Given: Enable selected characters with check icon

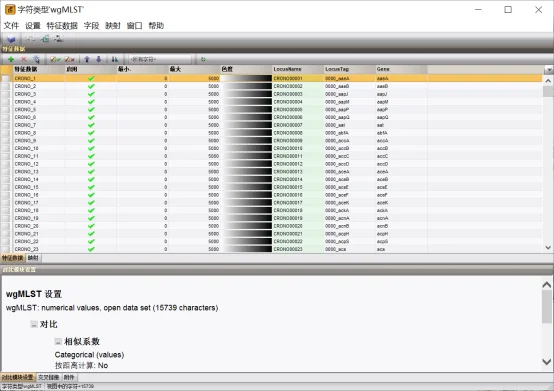Looking at the screenshot, I should [55, 59].
